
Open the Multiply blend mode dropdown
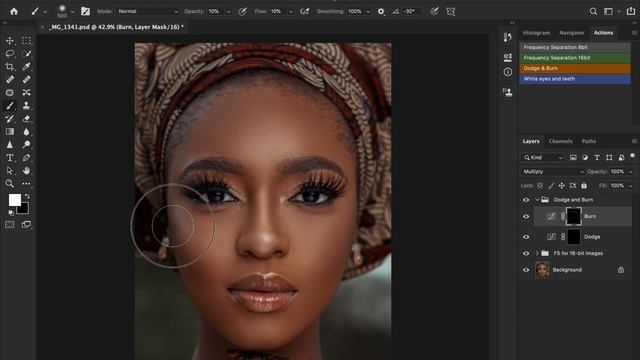(x=553, y=171)
